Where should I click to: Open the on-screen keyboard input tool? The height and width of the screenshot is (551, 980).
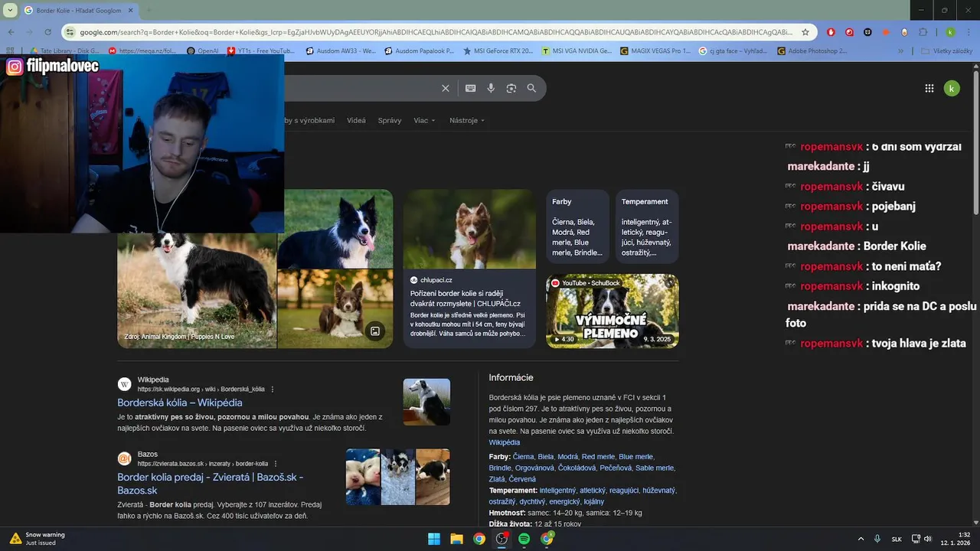point(470,88)
